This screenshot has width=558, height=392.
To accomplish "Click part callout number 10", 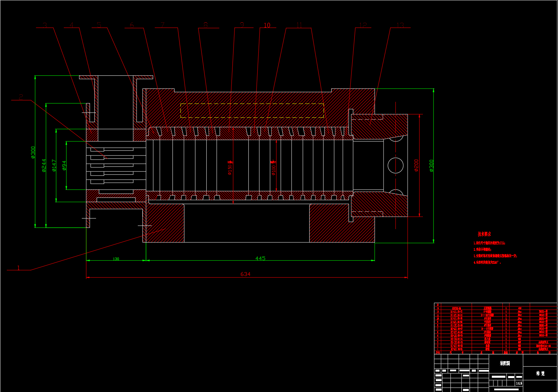I will [267, 25].
